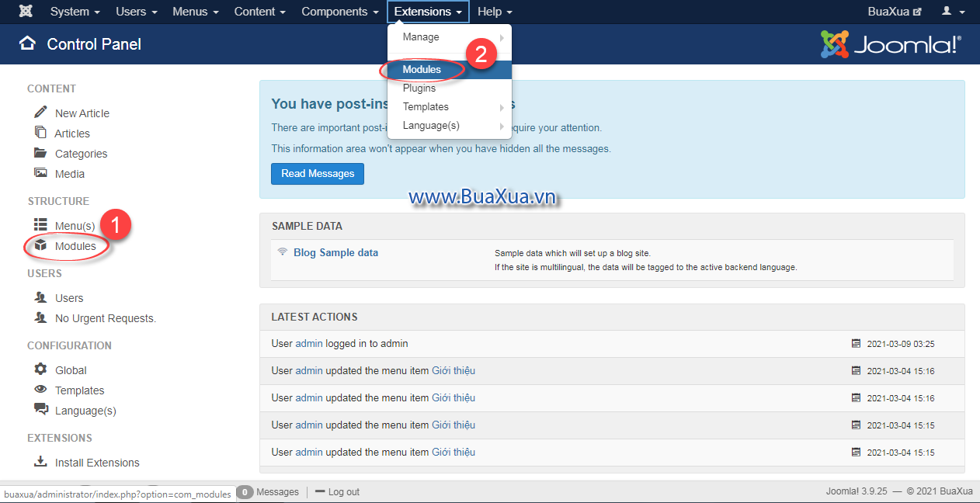Select Modules in the Extensions menu
This screenshot has height=503, width=980.
(450, 70)
